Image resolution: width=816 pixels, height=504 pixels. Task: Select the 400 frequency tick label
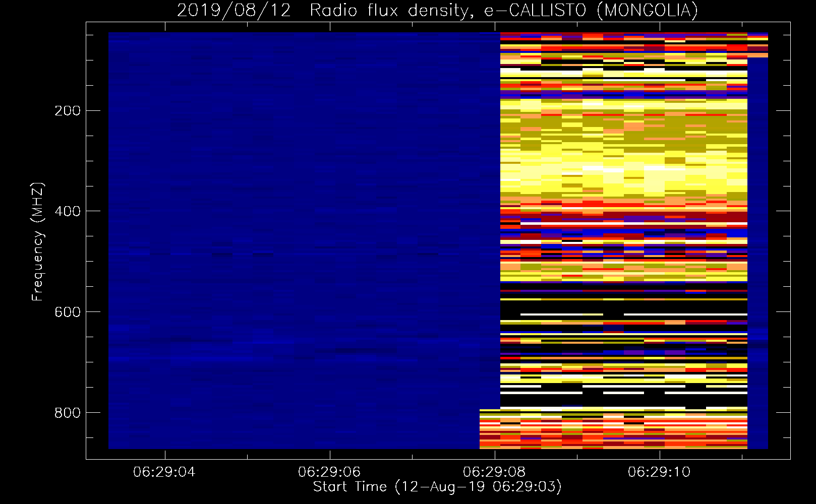point(68,211)
